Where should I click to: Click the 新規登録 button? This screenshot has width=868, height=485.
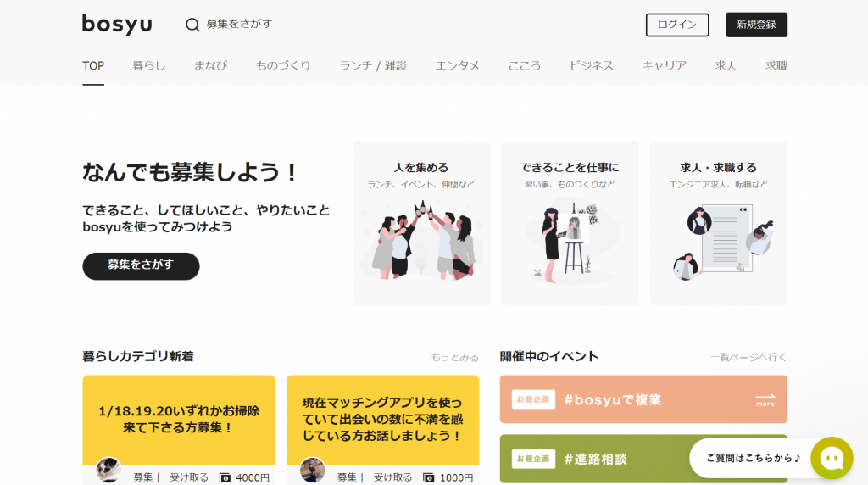point(756,25)
